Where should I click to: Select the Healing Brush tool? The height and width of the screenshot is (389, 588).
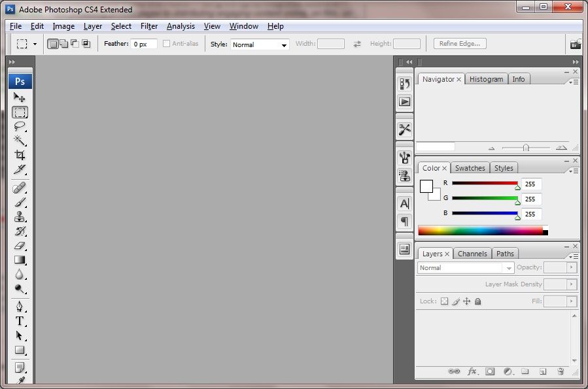point(20,188)
